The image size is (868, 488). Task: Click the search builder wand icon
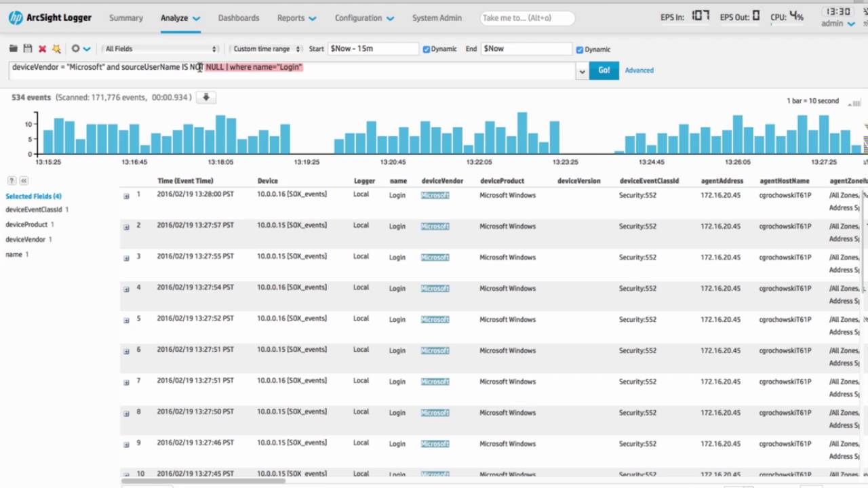tap(56, 49)
